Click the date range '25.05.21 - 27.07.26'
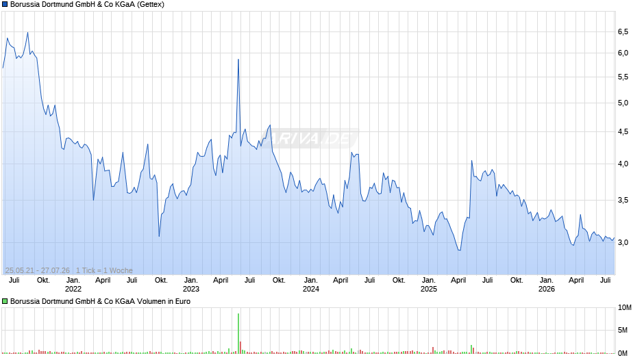 pyautogui.click(x=38, y=270)
